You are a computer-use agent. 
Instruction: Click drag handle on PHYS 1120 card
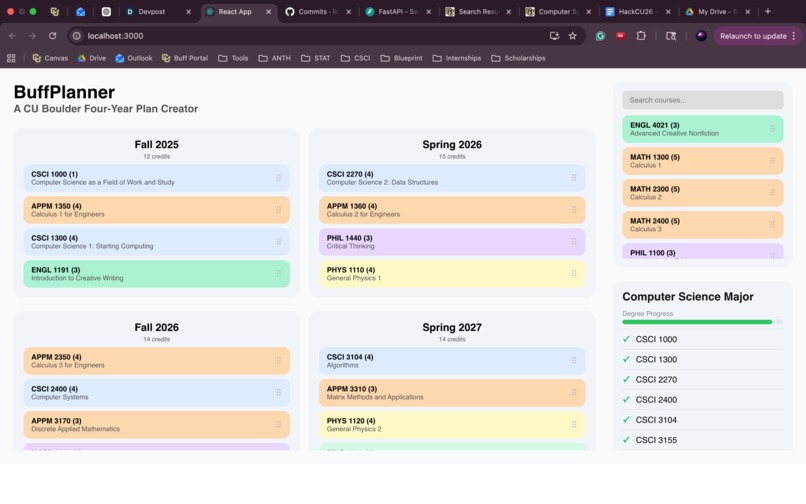[x=574, y=425]
